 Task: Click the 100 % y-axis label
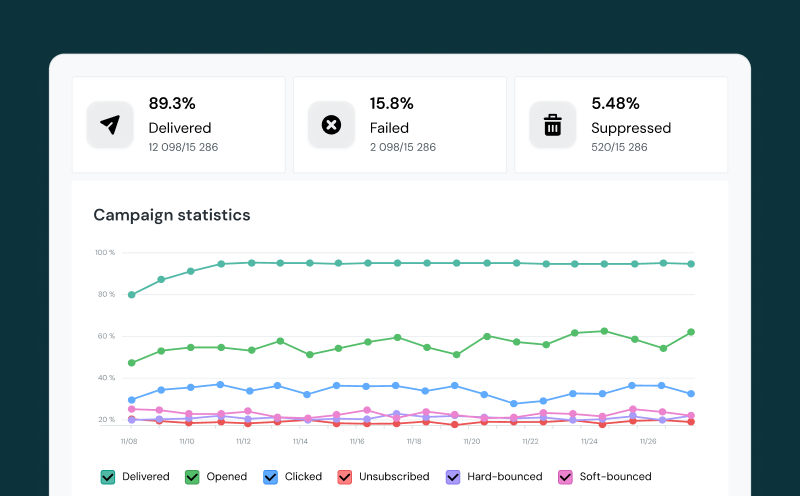105,252
